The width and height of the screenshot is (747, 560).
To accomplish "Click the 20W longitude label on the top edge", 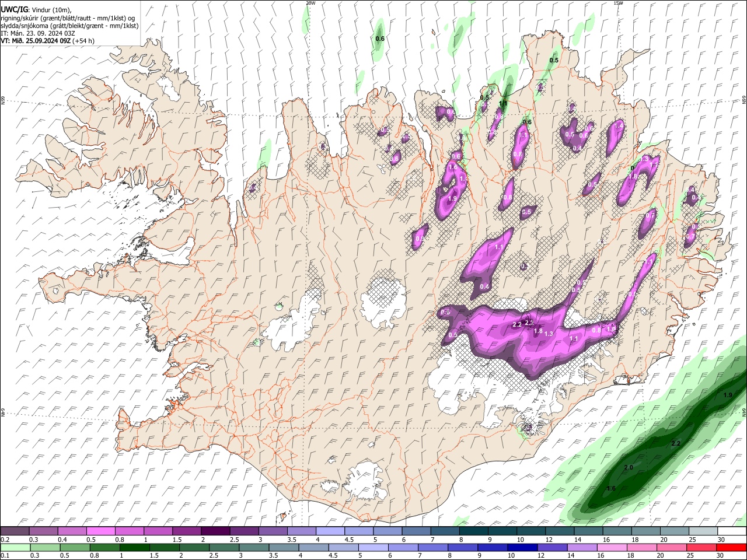I will (x=310, y=3).
